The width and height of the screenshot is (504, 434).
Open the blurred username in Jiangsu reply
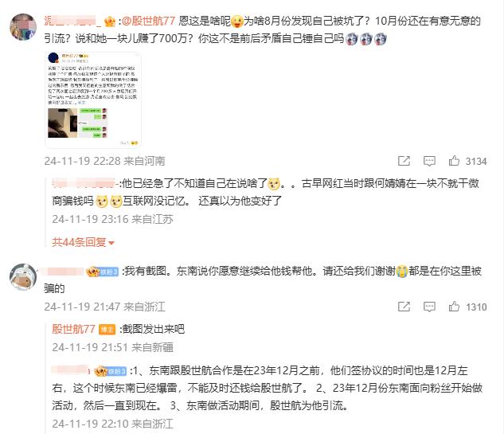pyautogui.click(x=84, y=183)
